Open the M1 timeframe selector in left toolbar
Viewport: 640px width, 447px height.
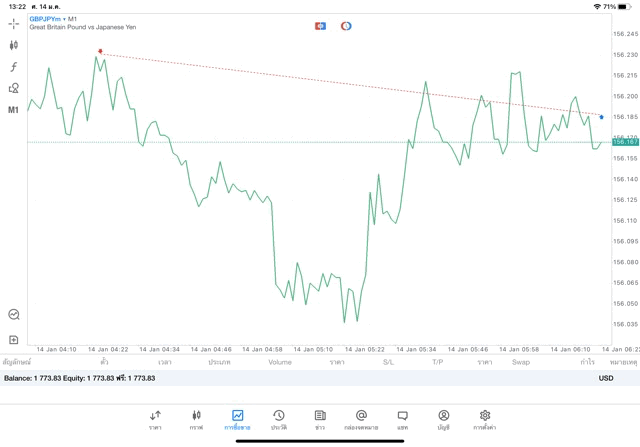tap(14, 110)
